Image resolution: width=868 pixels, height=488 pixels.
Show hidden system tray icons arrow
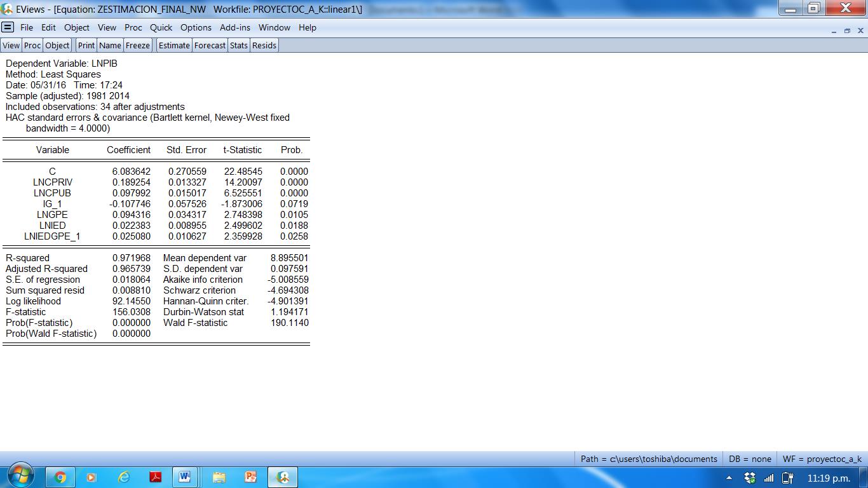729,478
